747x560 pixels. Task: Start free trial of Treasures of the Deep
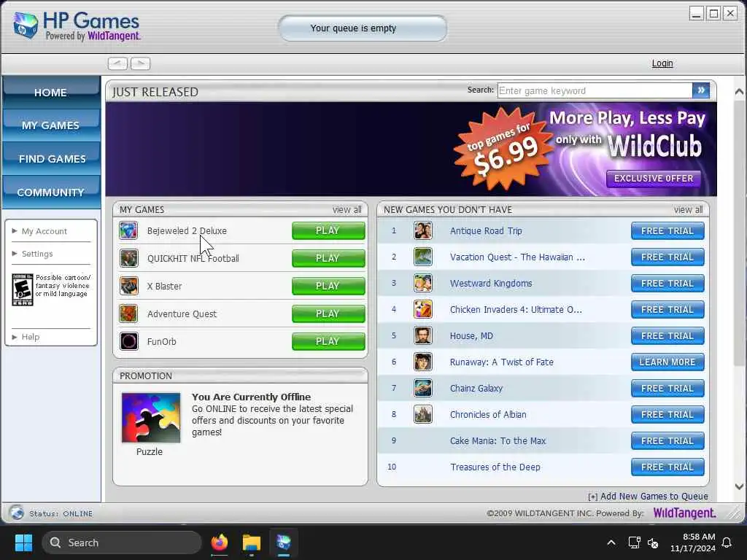[667, 467]
